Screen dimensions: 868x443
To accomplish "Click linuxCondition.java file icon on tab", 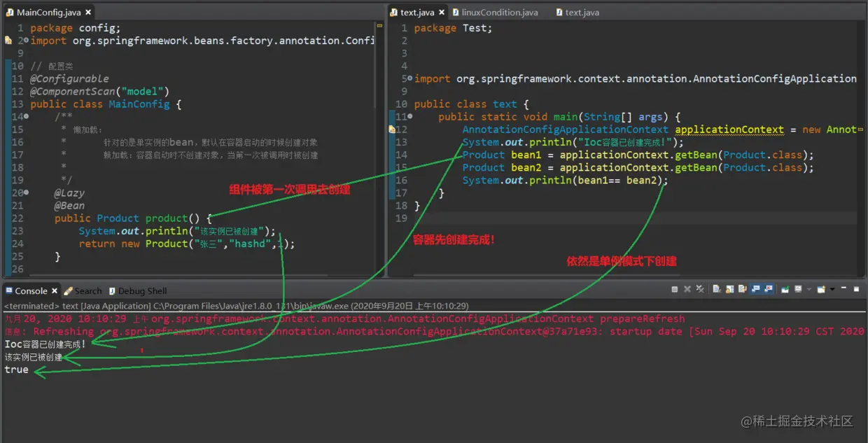I will (456, 13).
